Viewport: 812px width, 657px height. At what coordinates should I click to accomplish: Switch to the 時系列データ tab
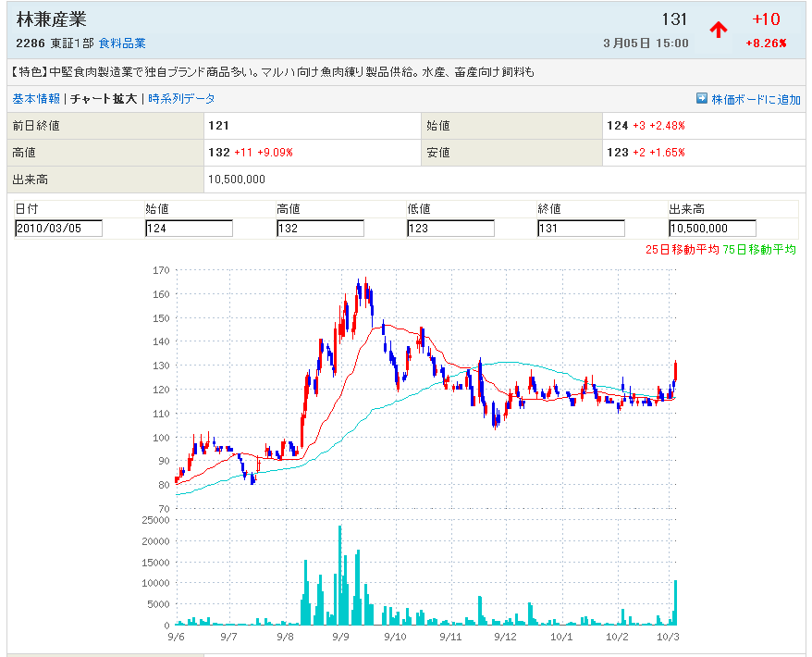click(x=181, y=99)
